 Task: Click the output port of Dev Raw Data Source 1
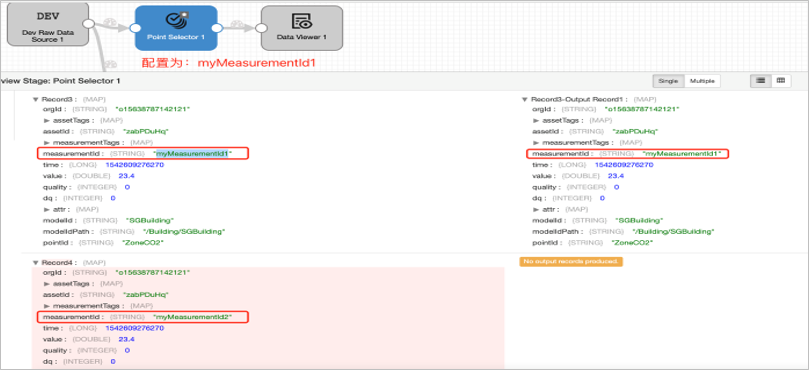pos(88,24)
